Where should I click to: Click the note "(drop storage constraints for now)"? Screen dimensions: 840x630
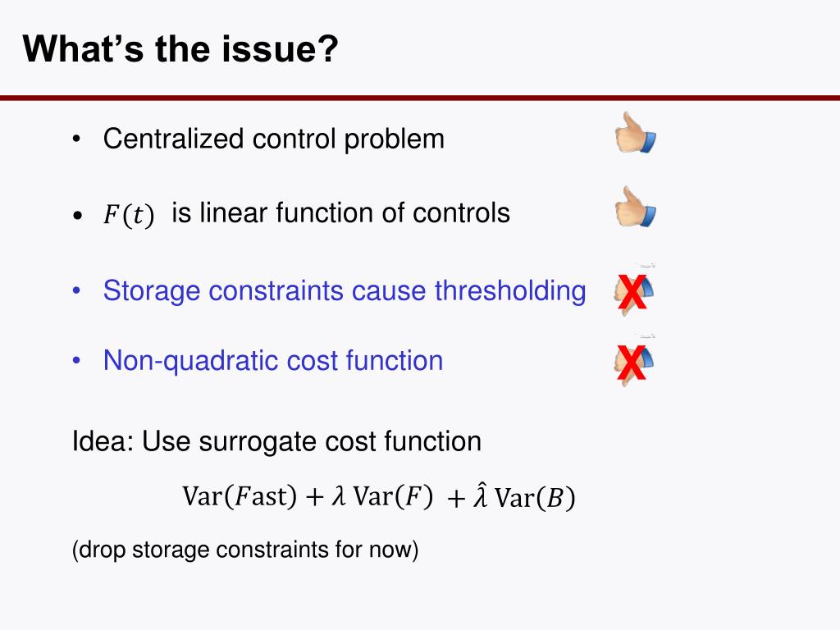tap(245, 550)
